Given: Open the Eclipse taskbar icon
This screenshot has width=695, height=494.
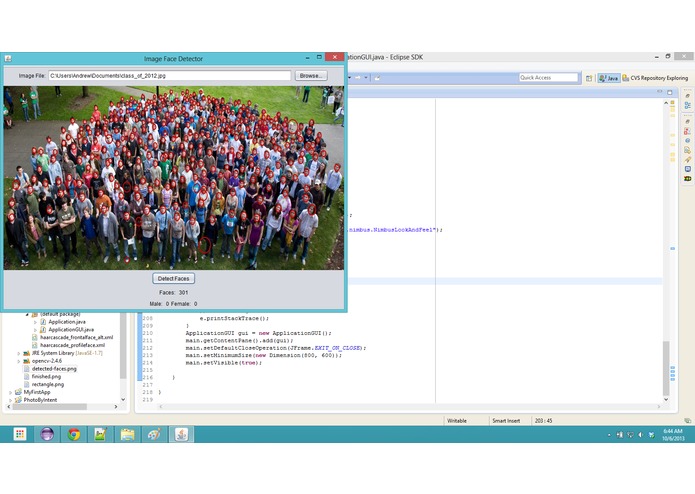Looking at the screenshot, I should point(47,435).
